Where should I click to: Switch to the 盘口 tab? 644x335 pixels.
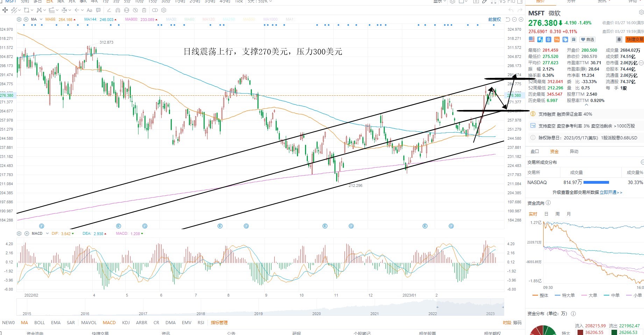[x=535, y=152]
